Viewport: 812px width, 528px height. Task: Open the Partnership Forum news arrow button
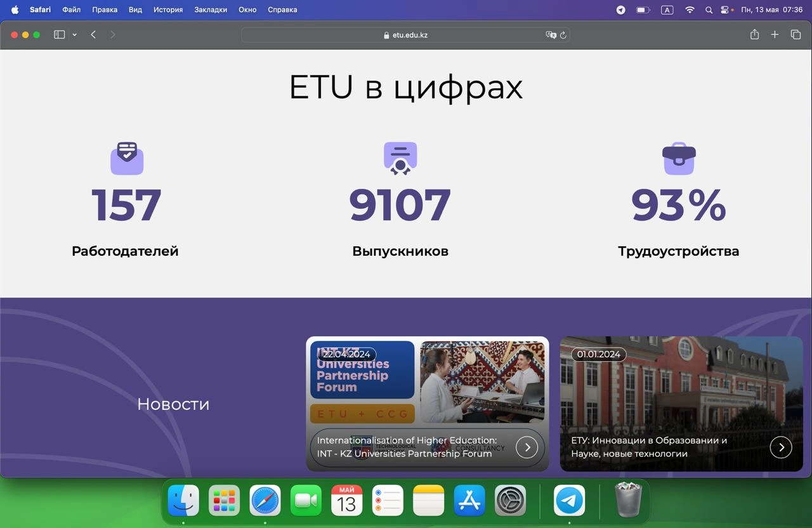(x=527, y=447)
